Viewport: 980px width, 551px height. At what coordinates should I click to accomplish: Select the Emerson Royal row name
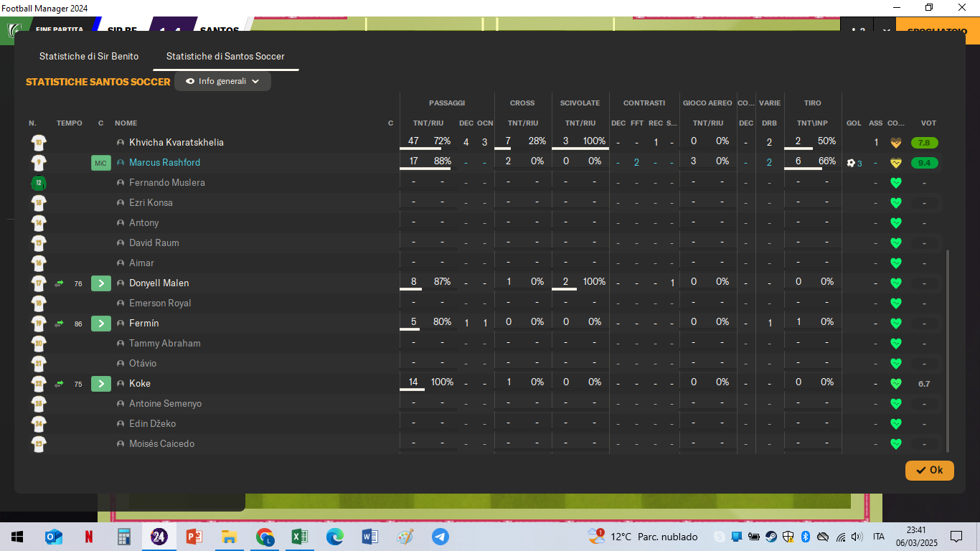(x=160, y=303)
